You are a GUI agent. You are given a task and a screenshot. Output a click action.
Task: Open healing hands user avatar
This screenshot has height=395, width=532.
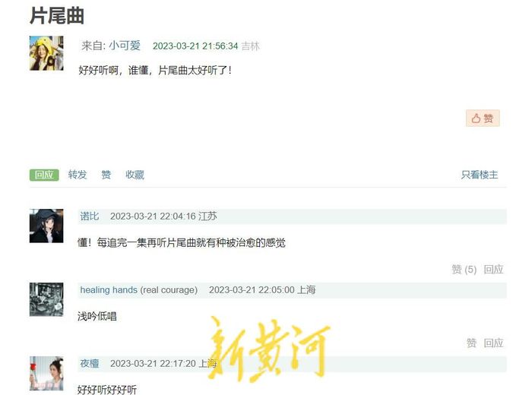pyautogui.click(x=46, y=299)
